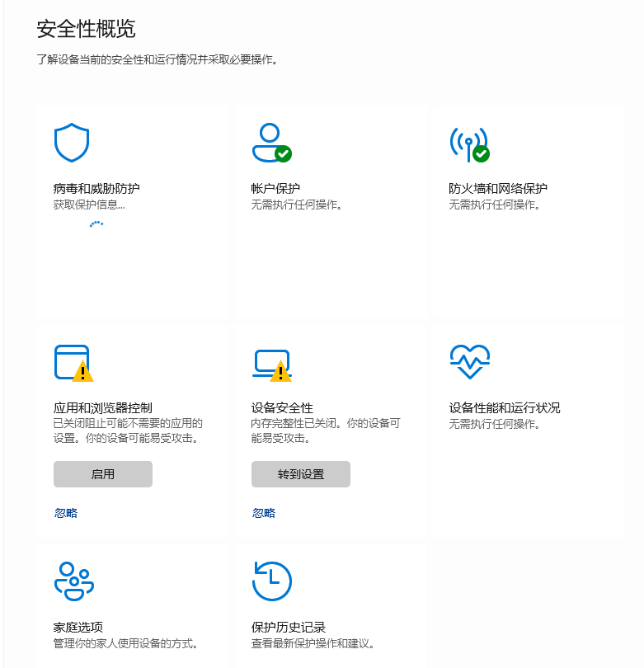
Task: Click the 获取保护信息... status text
Action: [x=89, y=205]
